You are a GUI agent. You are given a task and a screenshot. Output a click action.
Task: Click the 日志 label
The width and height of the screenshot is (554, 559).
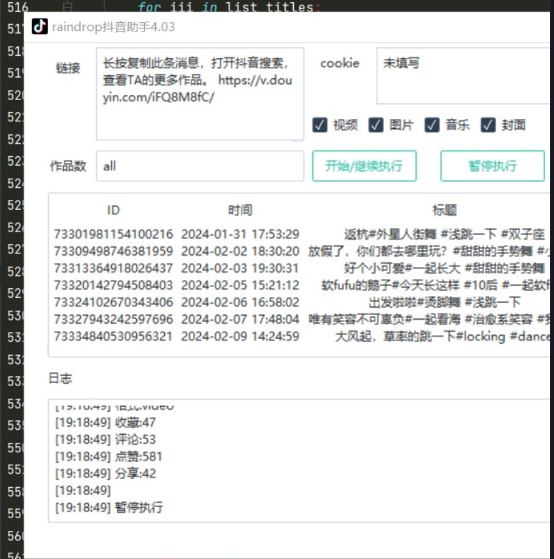[x=60, y=378]
